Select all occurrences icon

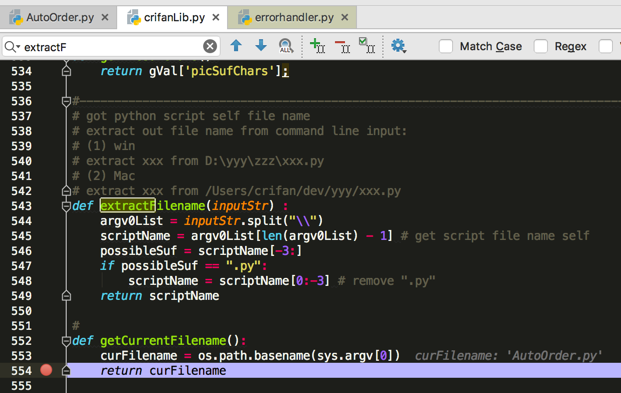click(x=367, y=46)
